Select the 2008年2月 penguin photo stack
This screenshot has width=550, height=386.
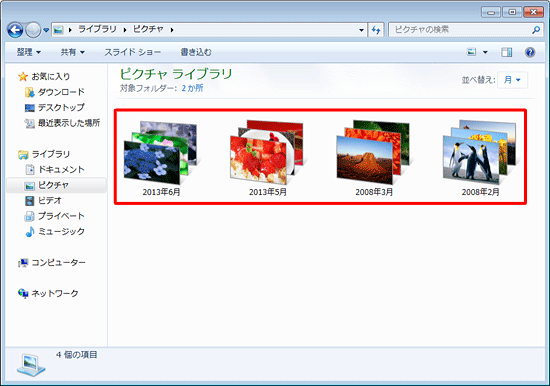pos(480,158)
